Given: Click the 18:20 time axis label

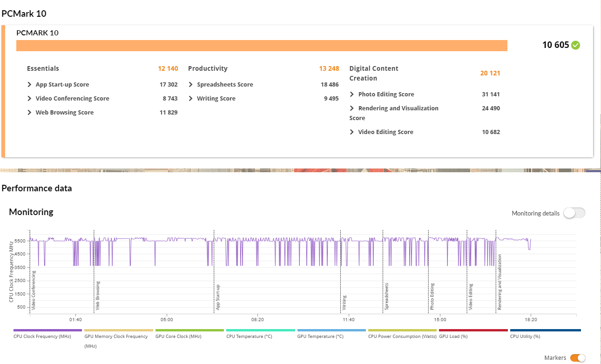Looking at the screenshot, I should tap(531, 320).
